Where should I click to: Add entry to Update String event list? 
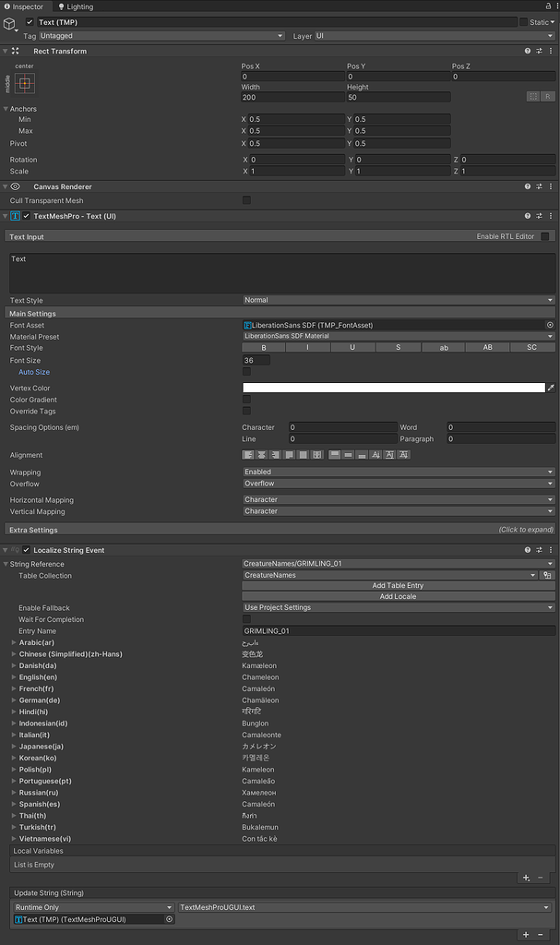526,935
